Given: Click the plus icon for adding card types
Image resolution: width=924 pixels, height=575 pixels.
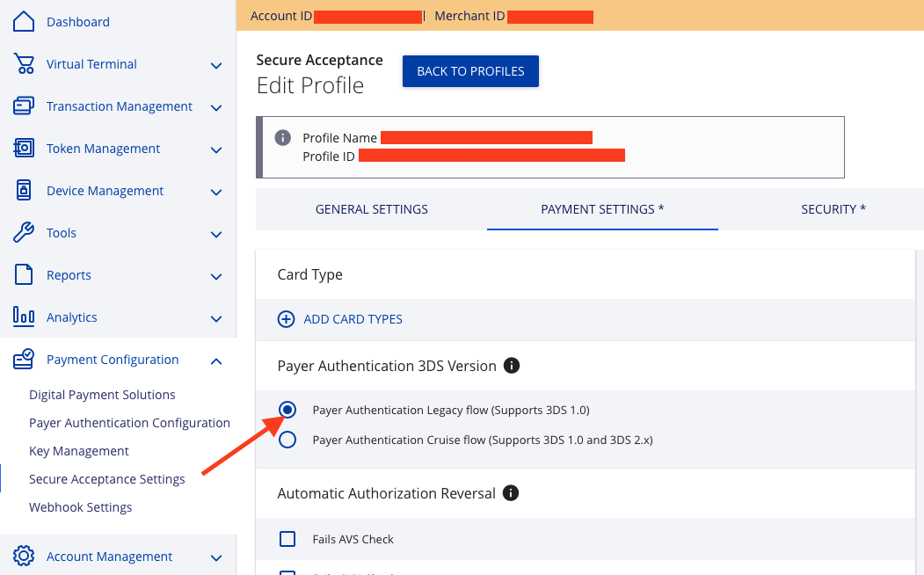Looking at the screenshot, I should 286,319.
